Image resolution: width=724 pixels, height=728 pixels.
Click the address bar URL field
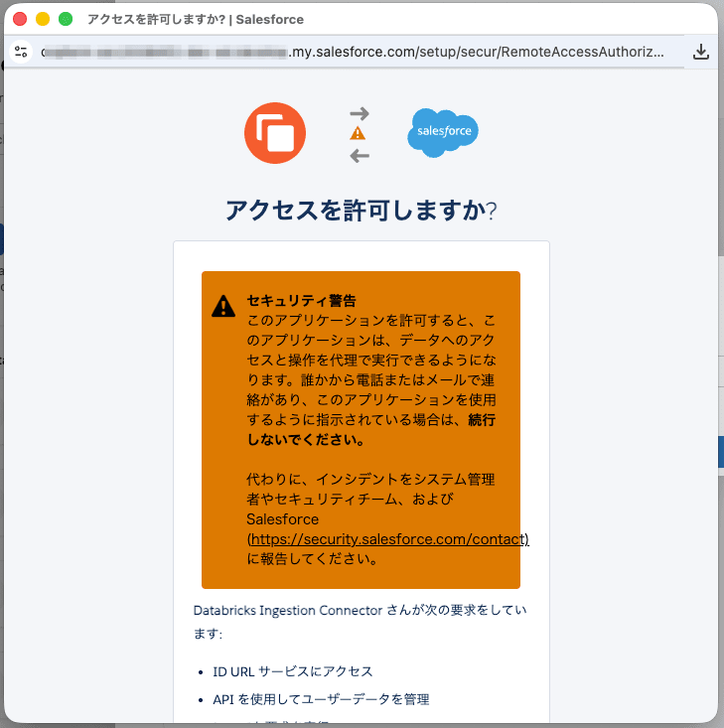[x=352, y=52]
